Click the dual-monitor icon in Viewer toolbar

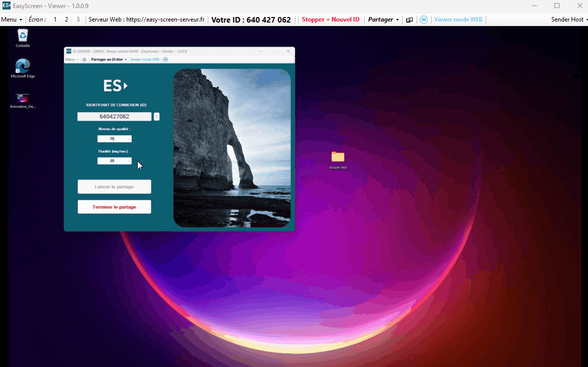(x=409, y=20)
